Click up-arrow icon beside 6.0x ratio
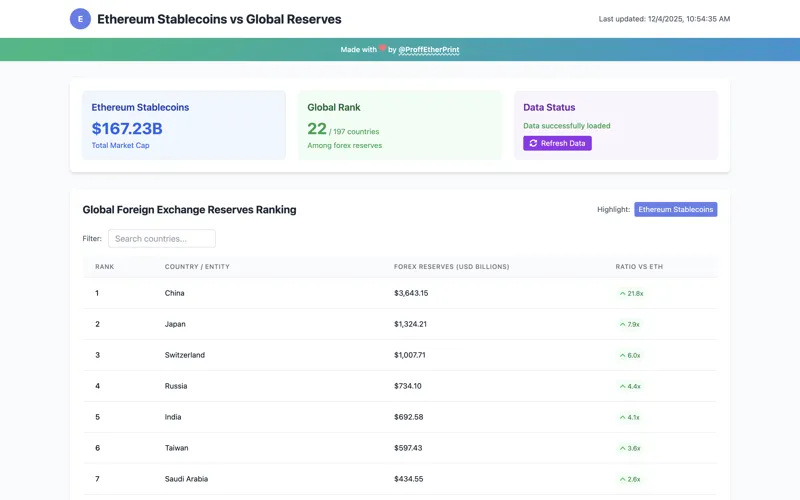 click(x=623, y=355)
